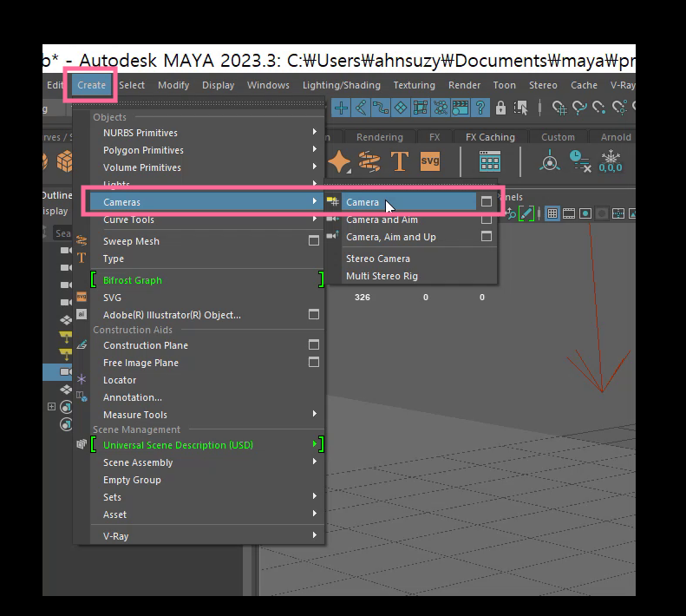
Task: Expand the NURBS Primitives submenu
Action: [207, 133]
